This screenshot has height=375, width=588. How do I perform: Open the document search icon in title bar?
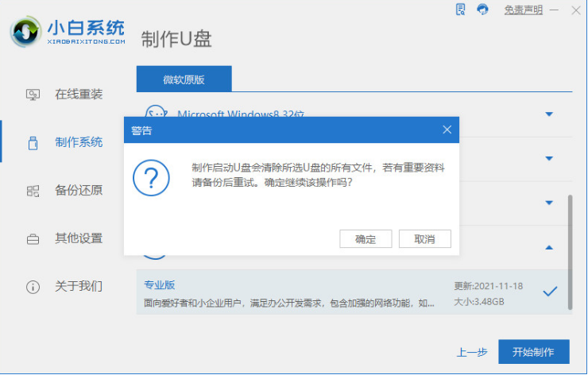(461, 10)
